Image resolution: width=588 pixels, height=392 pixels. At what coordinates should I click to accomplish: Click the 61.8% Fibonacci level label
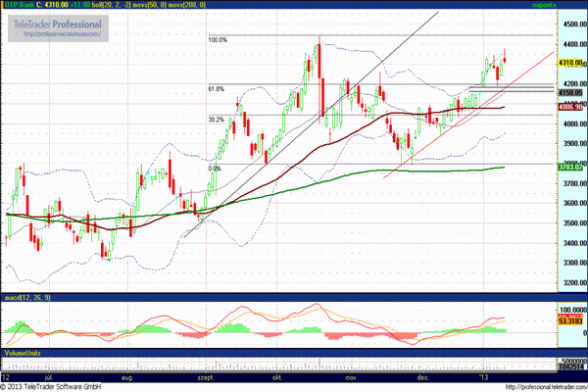[218, 89]
